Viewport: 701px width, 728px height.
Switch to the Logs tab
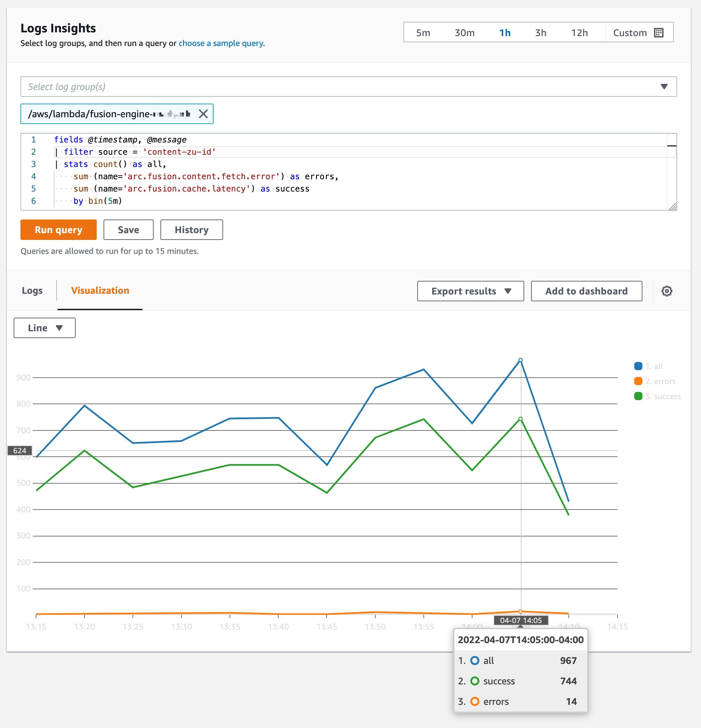[x=32, y=290]
